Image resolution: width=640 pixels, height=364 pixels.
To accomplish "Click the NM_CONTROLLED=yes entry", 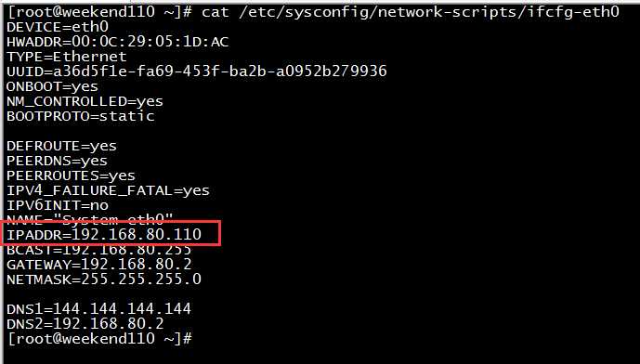I will click(x=85, y=101).
